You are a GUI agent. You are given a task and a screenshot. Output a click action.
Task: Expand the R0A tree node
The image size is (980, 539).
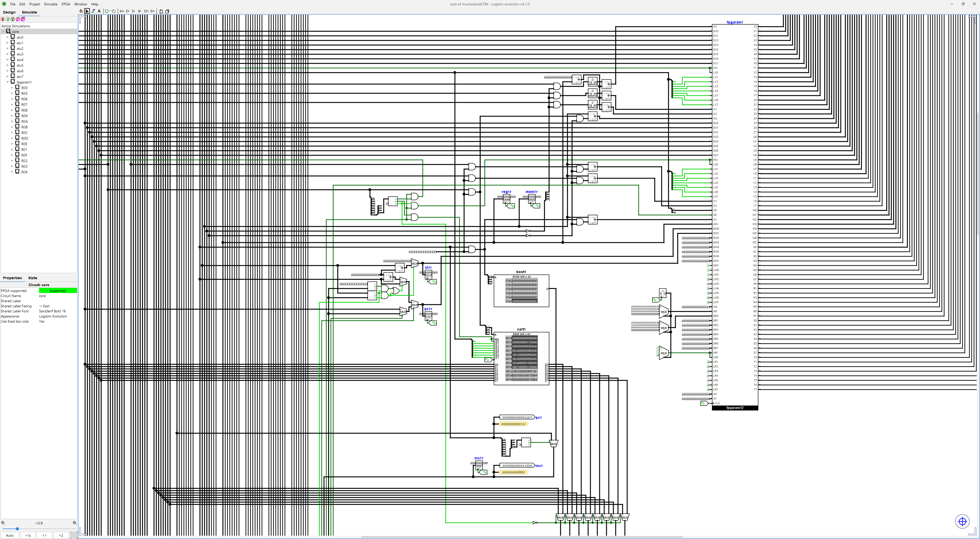point(12,121)
